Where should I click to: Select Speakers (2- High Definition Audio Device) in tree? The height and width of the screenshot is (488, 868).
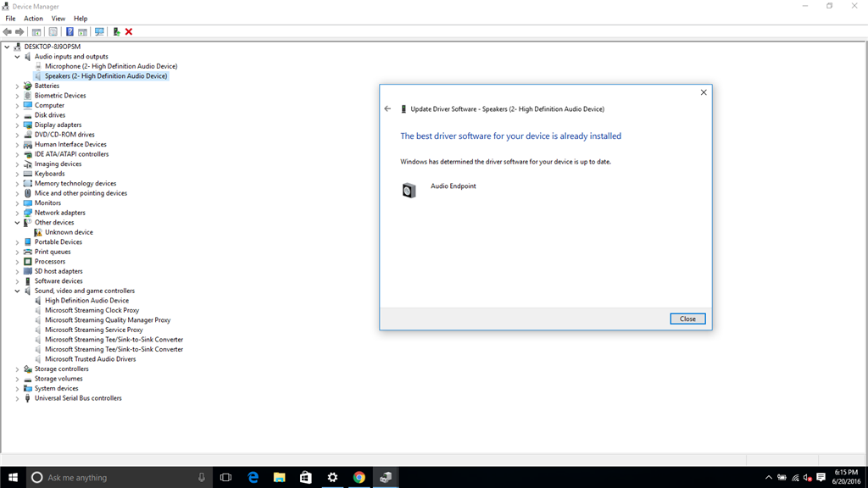[x=106, y=76]
